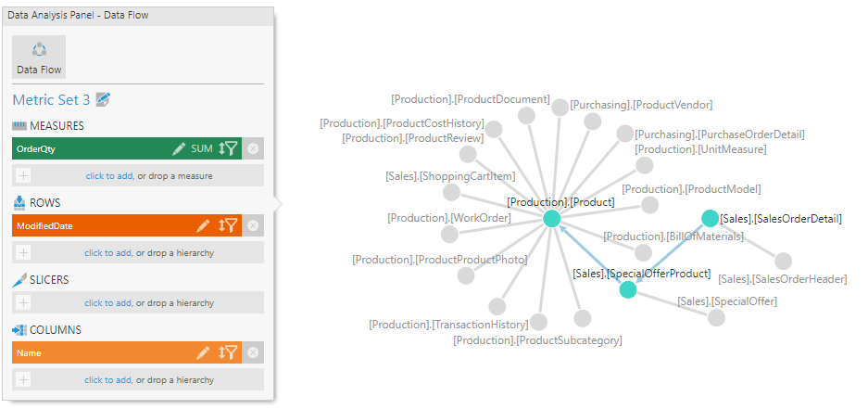868x409 pixels.
Task: Click the 'click to add' link under Rows
Action: coord(108,252)
